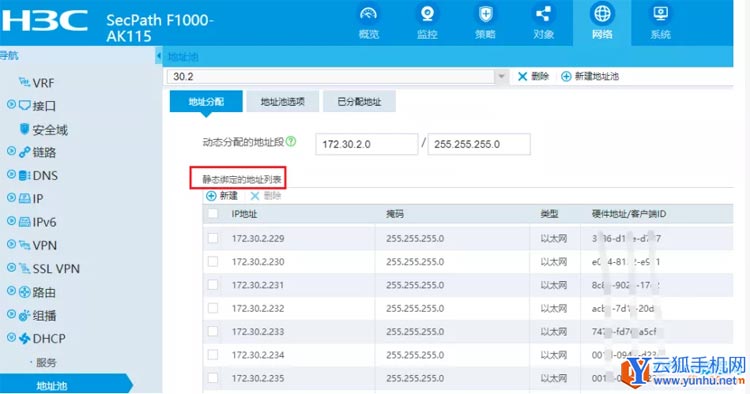Collapse the DHCP tree node
750x394 pixels.
tap(11, 338)
